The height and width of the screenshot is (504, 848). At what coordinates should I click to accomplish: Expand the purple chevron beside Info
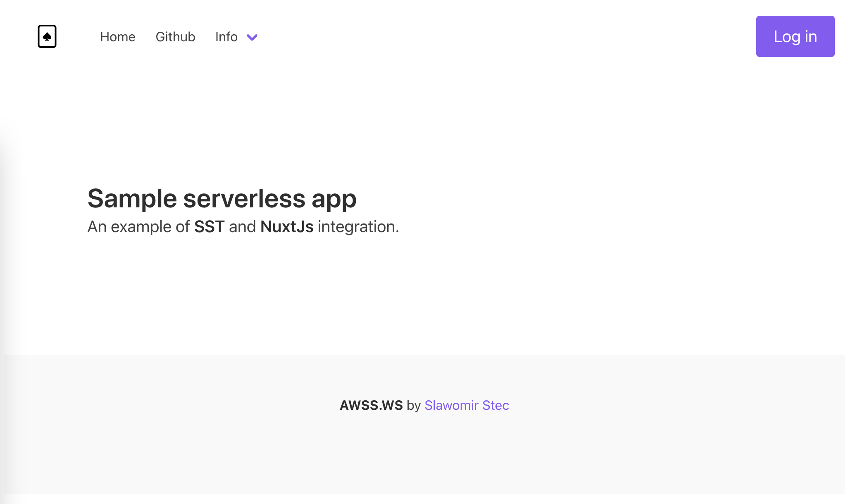pos(252,37)
